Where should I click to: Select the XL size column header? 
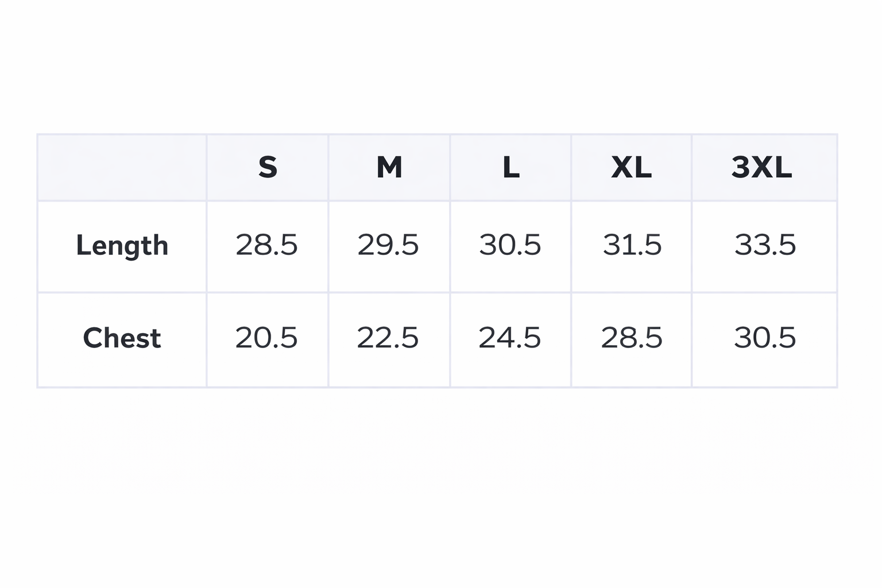(631, 168)
